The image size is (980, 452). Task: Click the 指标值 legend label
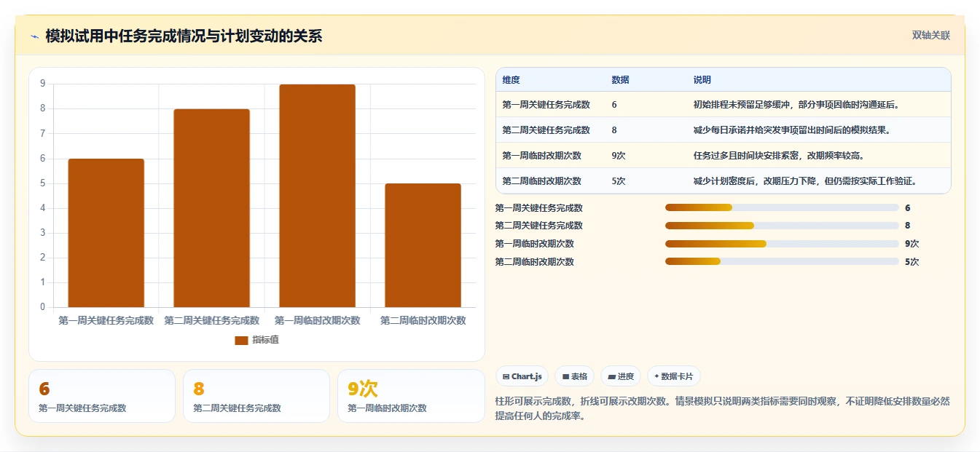coord(266,340)
